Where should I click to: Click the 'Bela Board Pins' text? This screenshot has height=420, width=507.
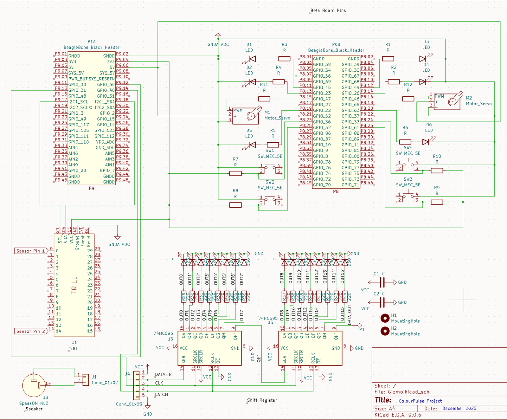[x=328, y=10]
